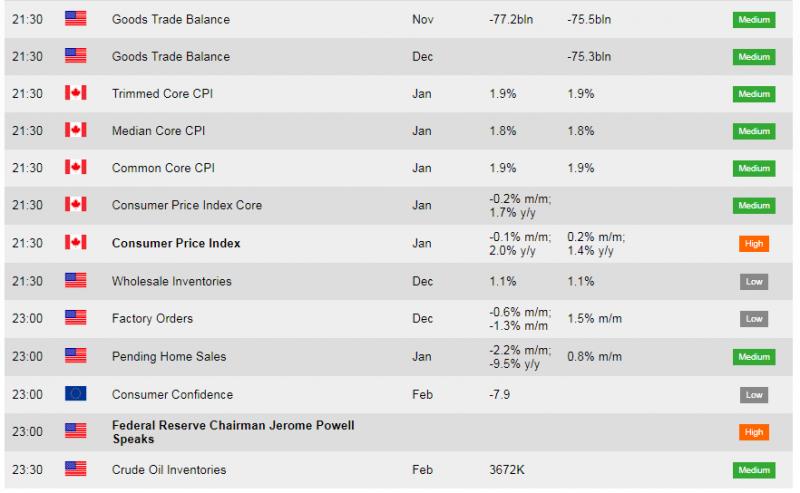Click the Canada flag next to Trimmed Core CPI
The width and height of the screenshot is (800, 493).
pos(76,93)
